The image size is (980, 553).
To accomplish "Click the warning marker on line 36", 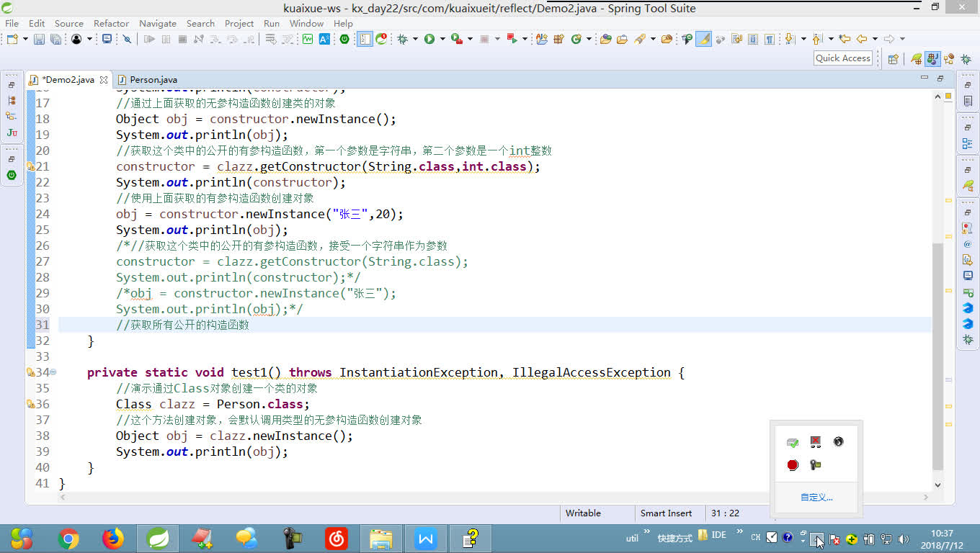I will click(30, 404).
